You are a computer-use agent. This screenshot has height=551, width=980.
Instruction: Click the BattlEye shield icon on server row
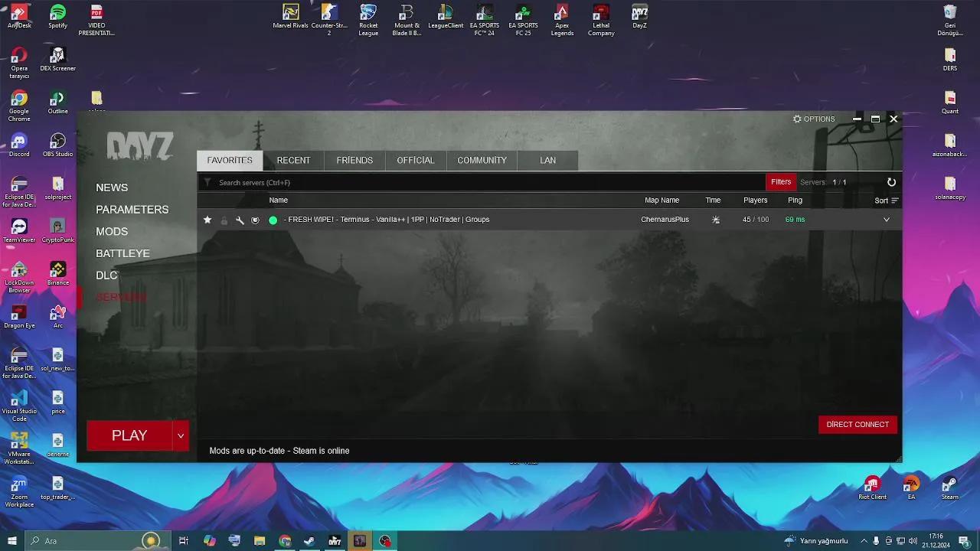[x=256, y=220]
